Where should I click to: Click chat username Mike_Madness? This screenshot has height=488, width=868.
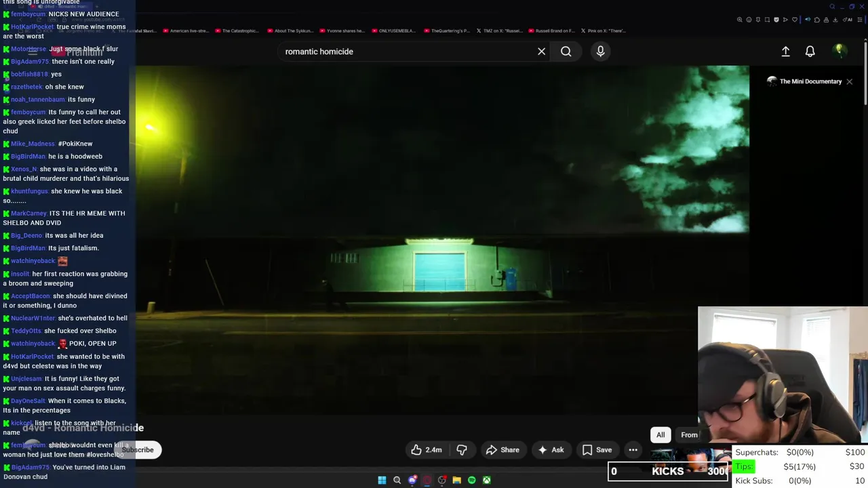pos(33,144)
